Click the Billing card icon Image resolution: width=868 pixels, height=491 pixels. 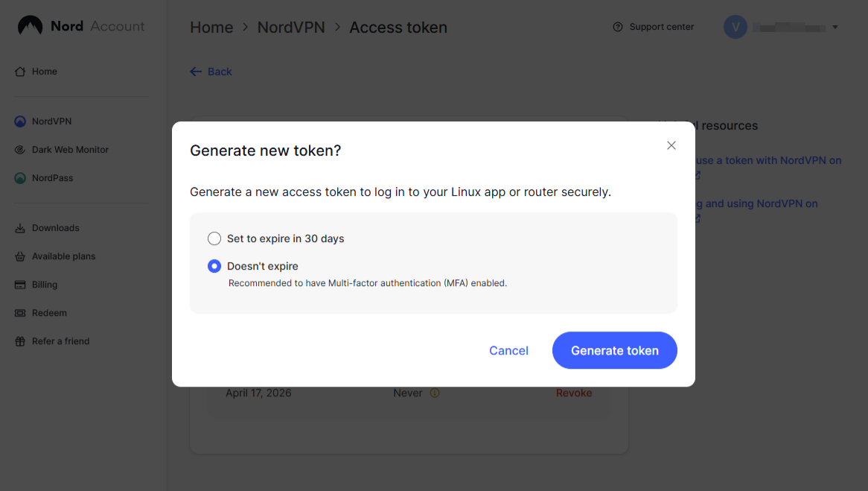coord(19,284)
